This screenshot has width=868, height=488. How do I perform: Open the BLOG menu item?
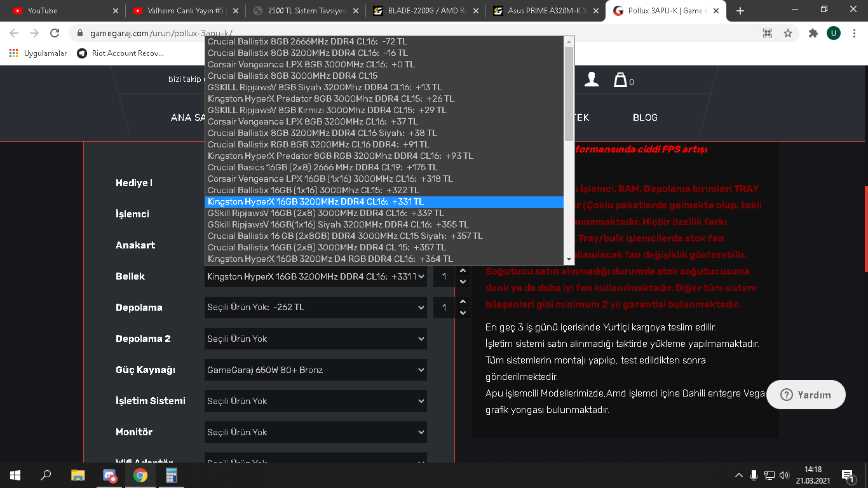coord(645,118)
